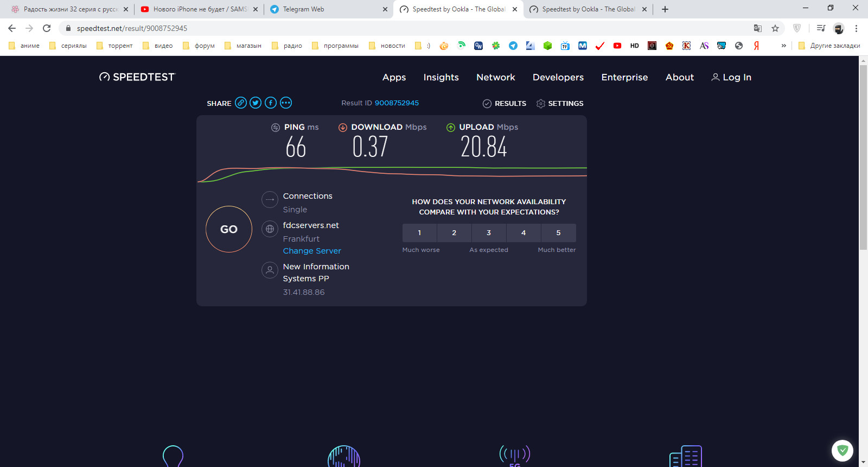Open the Yandex (Я) bookmark
This screenshot has height=467, width=868.
coord(756,46)
